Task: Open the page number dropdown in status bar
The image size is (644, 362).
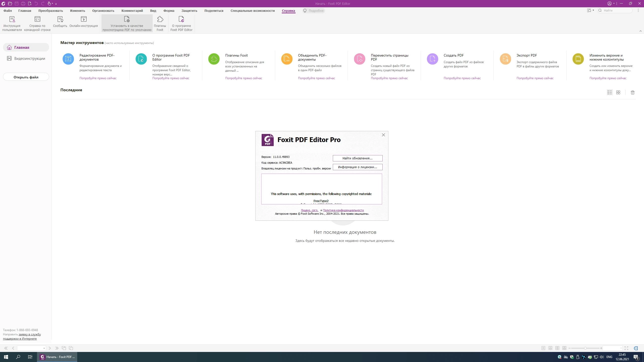Action: 44,348
